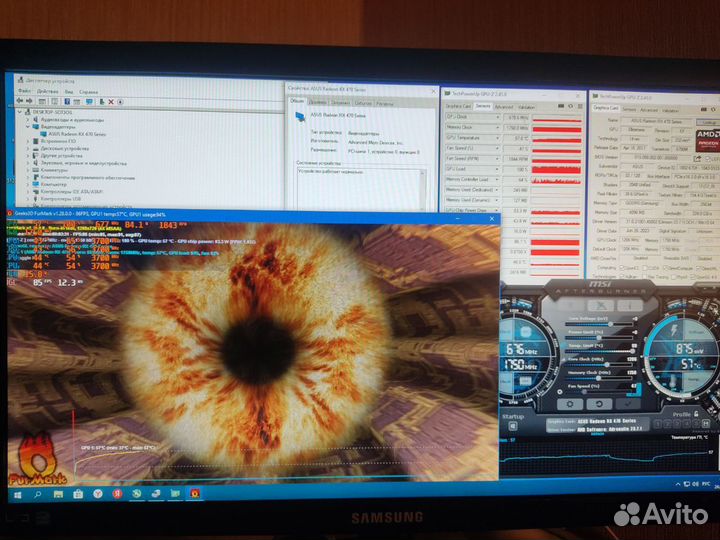This screenshot has width=720, height=540.
Task: Toggle the Vulkan checkbox in GPU-Z
Action: [x=622, y=276]
